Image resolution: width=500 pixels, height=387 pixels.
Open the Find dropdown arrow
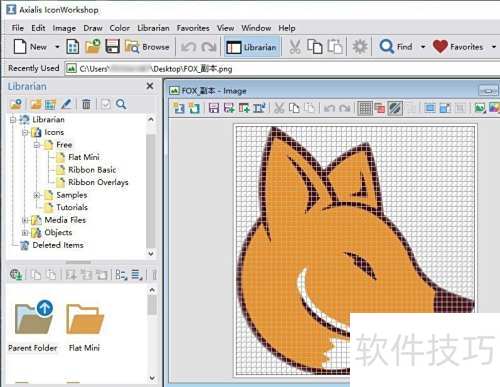coord(423,47)
